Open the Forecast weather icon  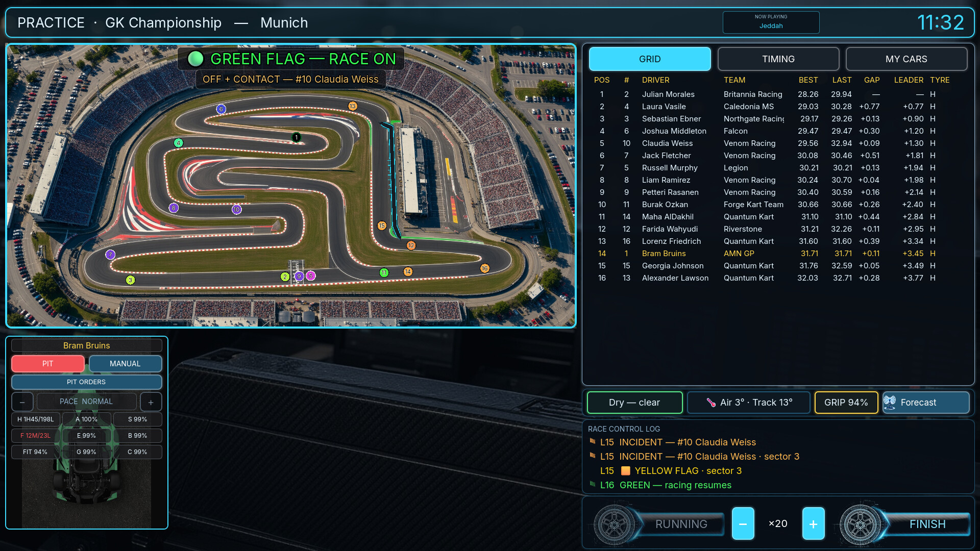pos(890,403)
